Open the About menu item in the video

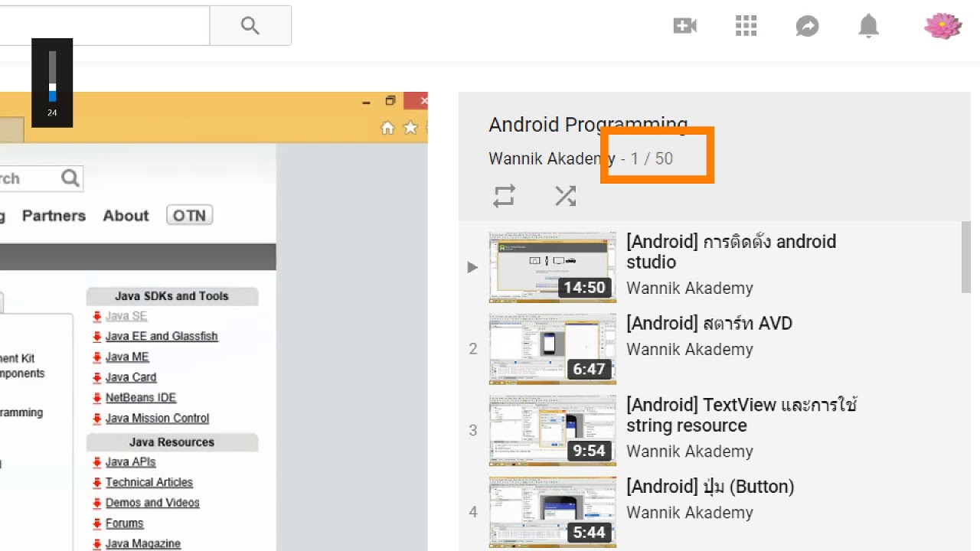(x=126, y=216)
